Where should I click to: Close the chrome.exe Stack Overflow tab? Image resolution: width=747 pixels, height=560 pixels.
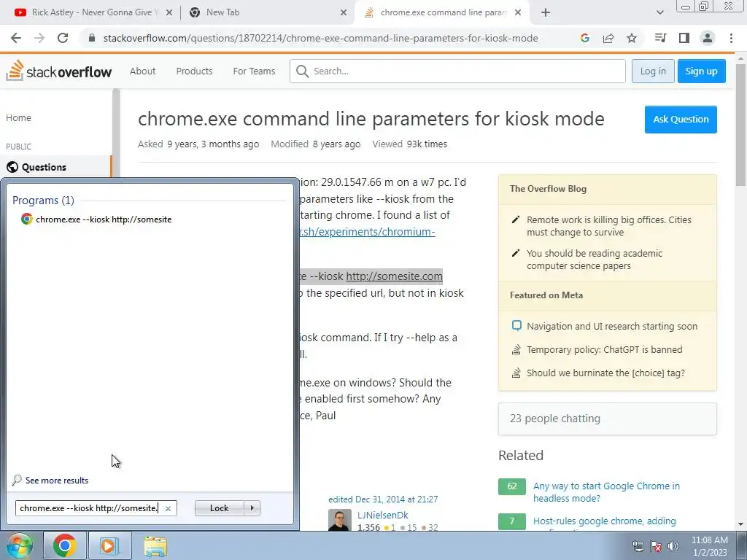pos(519,12)
